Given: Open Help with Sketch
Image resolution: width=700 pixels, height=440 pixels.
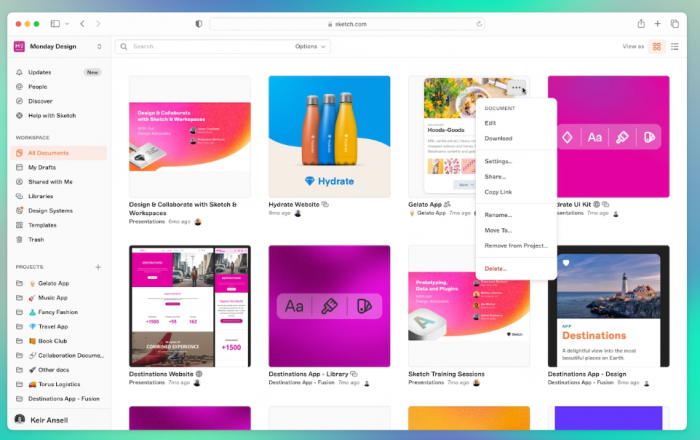Looking at the screenshot, I should (x=58, y=115).
